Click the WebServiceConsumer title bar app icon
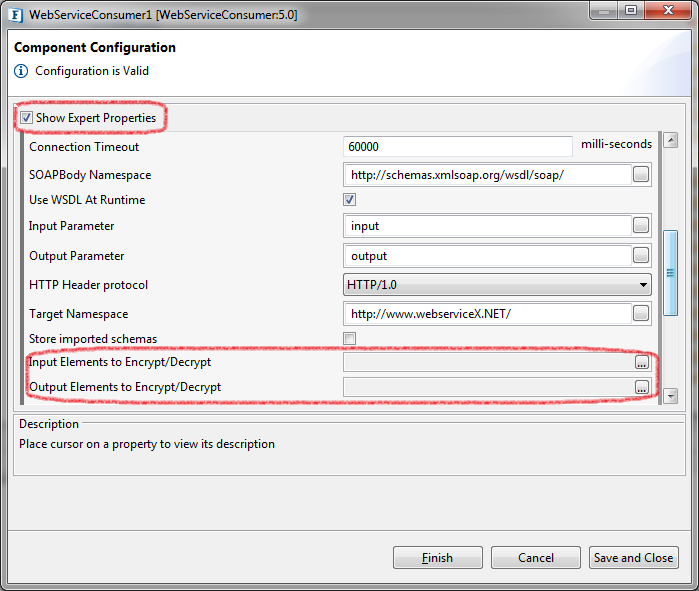 point(16,14)
